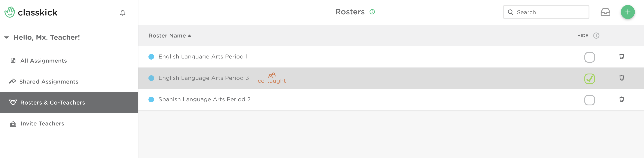Check hide box for English Period 1
The width and height of the screenshot is (644, 158).
[x=589, y=57]
